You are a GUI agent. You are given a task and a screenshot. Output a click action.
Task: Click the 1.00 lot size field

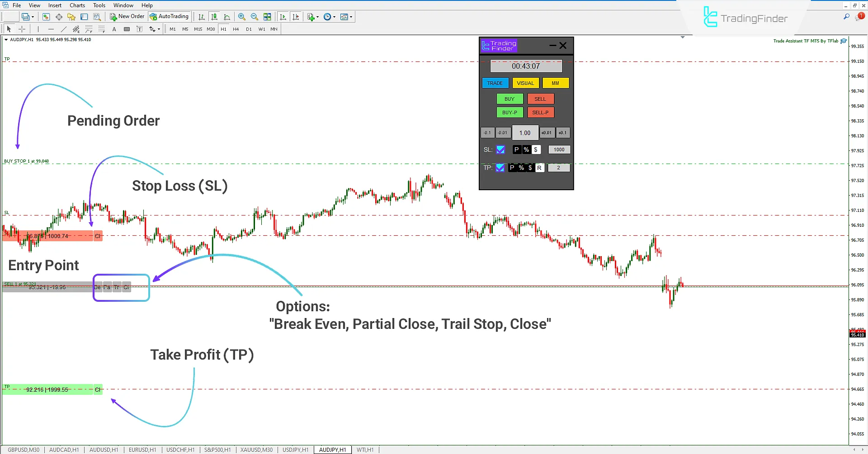click(x=525, y=132)
